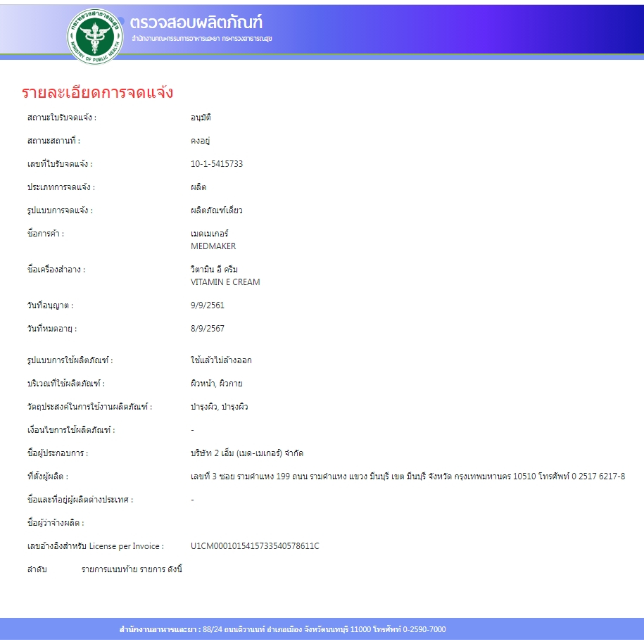The width and height of the screenshot is (644, 644).
Task: Select the approval status value อนุมัติ
Action: click(201, 118)
